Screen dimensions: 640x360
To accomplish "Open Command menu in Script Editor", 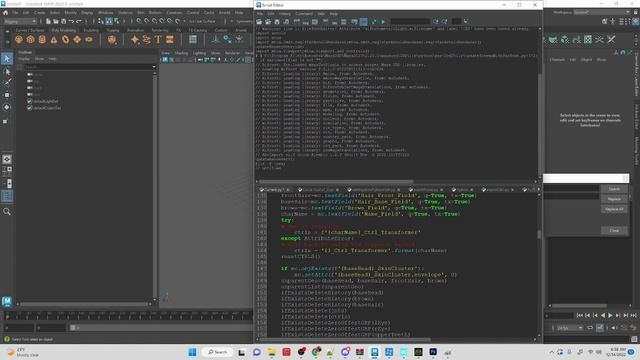I will (304, 13).
